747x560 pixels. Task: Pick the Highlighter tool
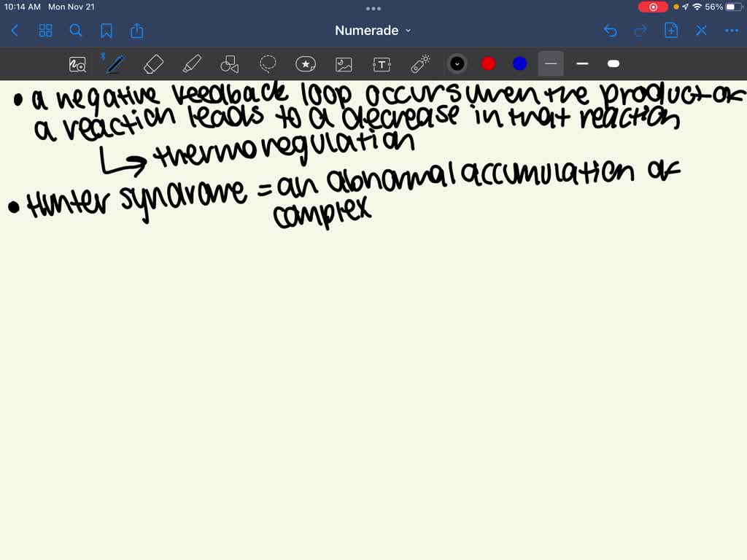(192, 64)
